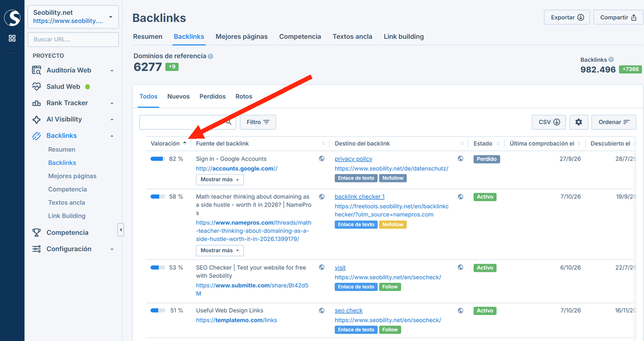Click the 58 % rating bar

(158, 197)
